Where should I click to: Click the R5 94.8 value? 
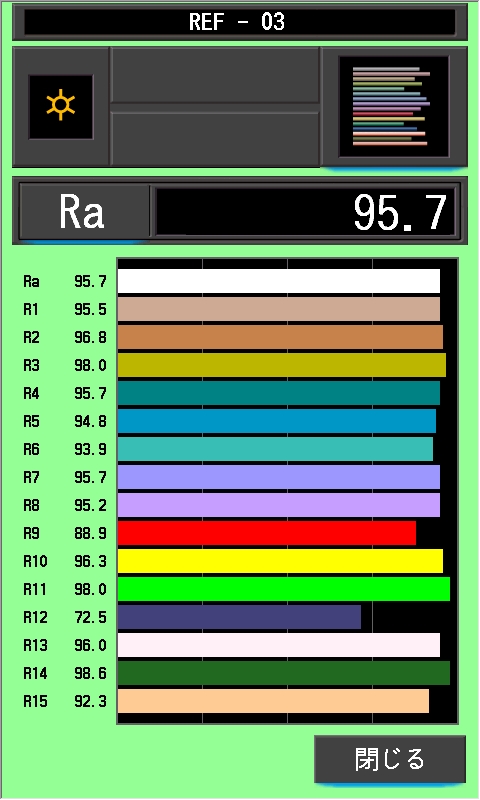(90, 421)
